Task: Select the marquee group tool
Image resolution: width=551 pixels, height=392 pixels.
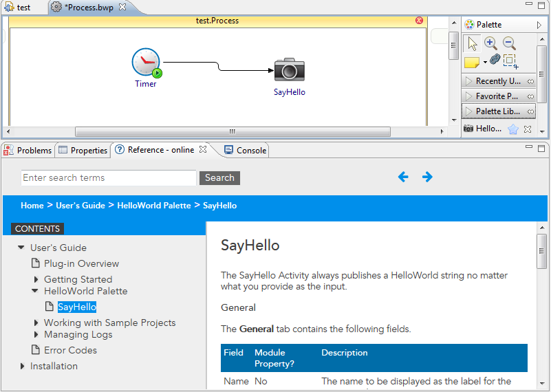Action: [x=510, y=61]
